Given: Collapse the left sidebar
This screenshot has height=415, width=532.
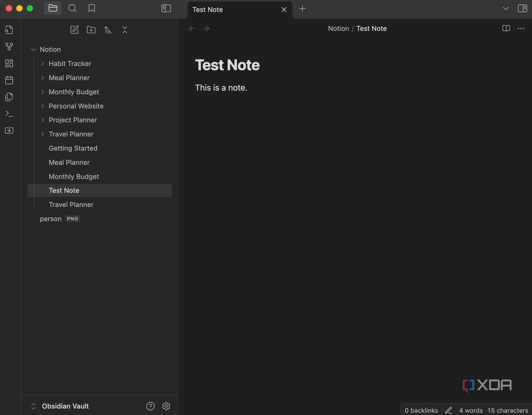Looking at the screenshot, I should point(166,8).
